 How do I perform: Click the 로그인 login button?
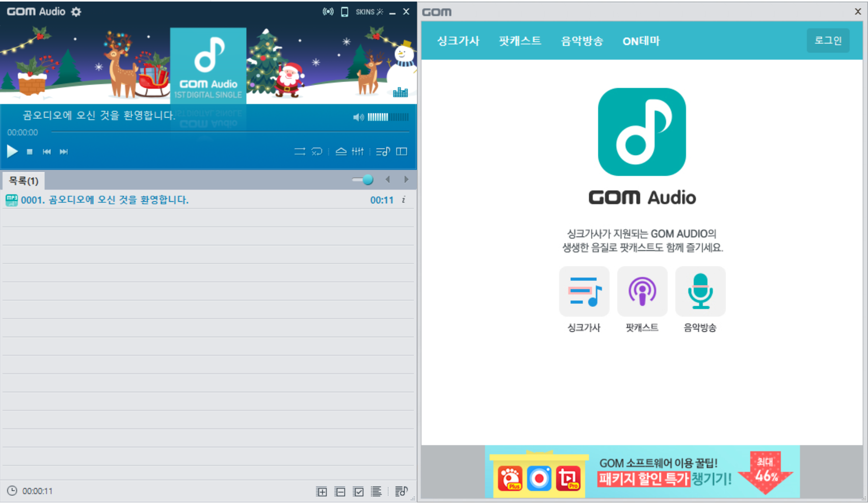[x=828, y=40]
